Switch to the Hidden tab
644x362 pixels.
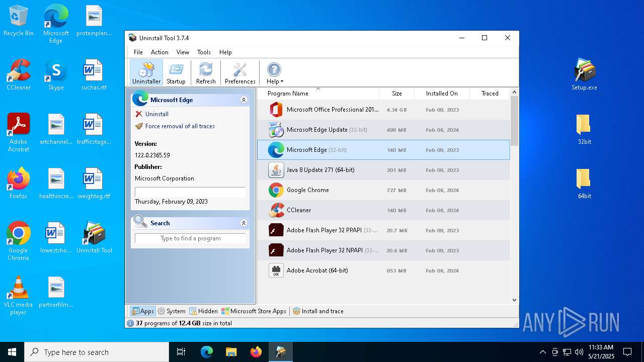[x=203, y=311]
